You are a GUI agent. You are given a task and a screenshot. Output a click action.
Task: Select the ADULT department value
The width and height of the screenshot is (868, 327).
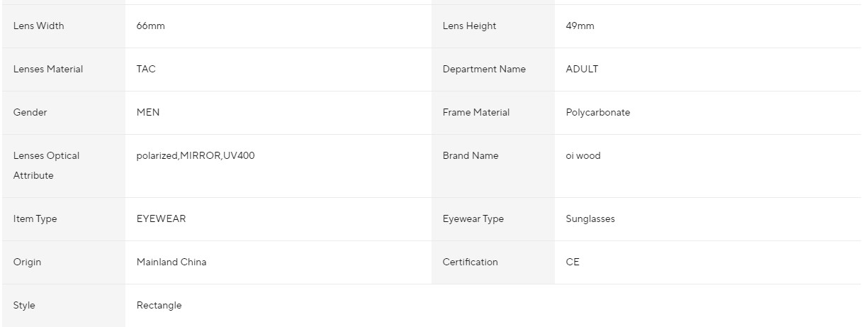pyautogui.click(x=582, y=70)
